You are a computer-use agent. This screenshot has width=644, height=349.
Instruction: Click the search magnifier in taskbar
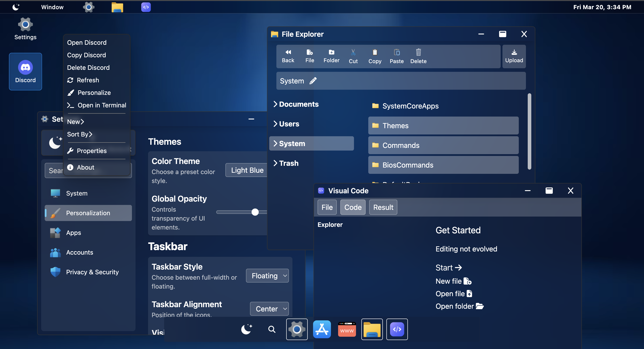[272, 329]
